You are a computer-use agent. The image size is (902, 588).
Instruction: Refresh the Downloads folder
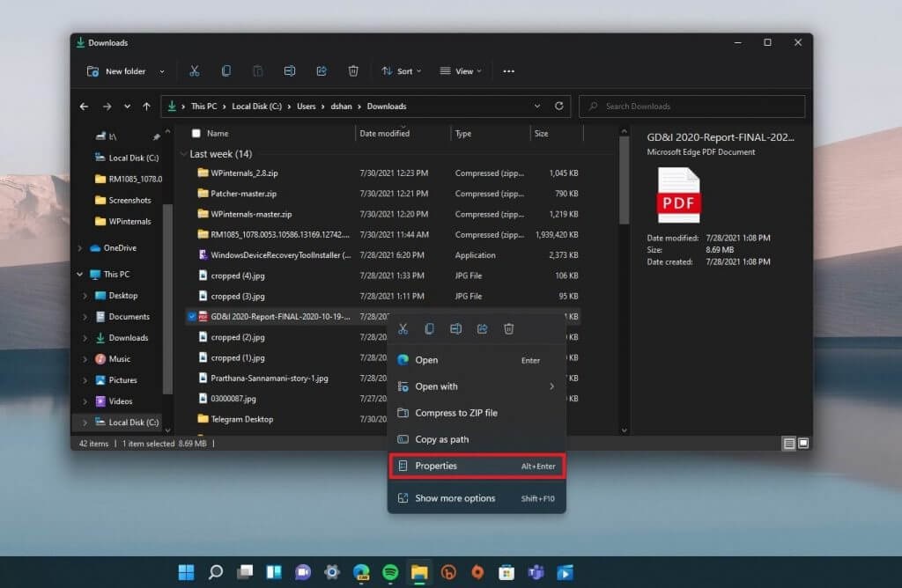click(558, 106)
